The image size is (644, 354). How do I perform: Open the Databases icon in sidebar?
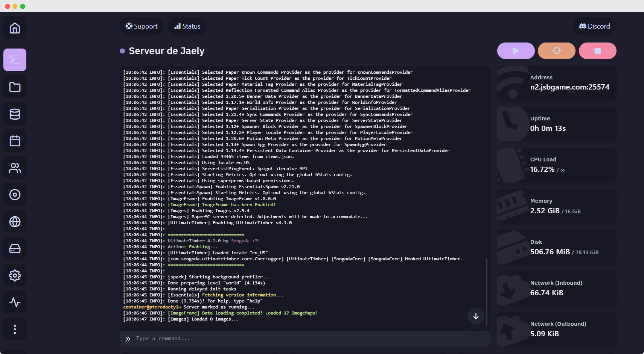click(x=15, y=114)
